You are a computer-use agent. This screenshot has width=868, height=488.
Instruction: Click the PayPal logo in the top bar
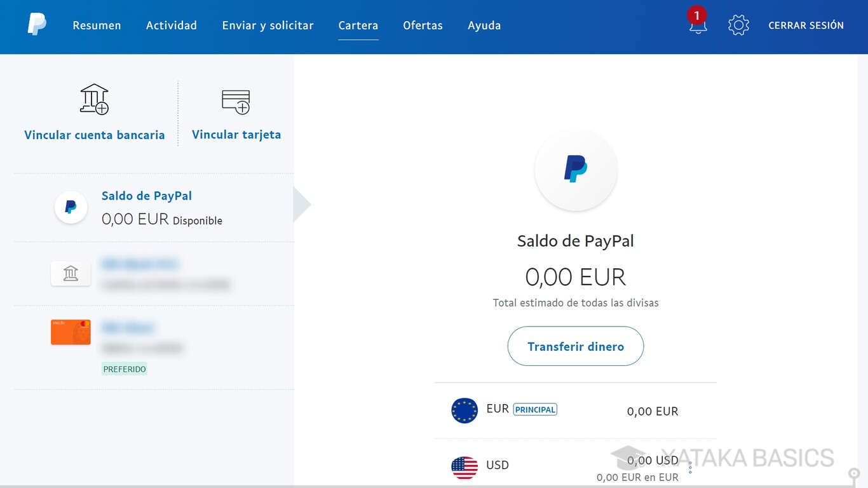36,24
